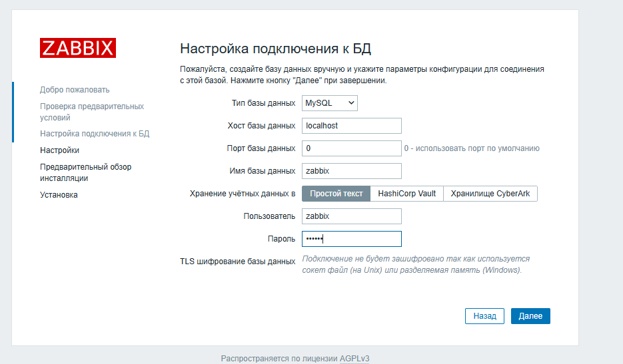
Task: Select Хранилище CyberArk storage option
Action: [x=490, y=194]
